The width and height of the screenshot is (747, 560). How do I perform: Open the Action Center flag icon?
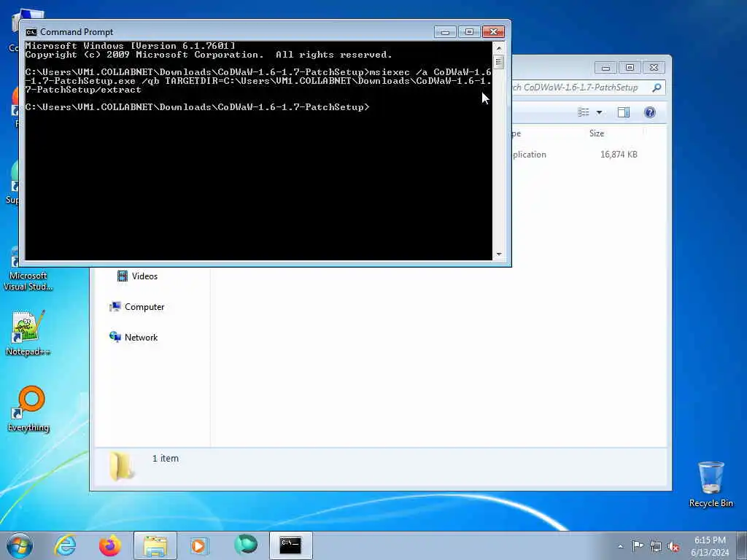[638, 545]
